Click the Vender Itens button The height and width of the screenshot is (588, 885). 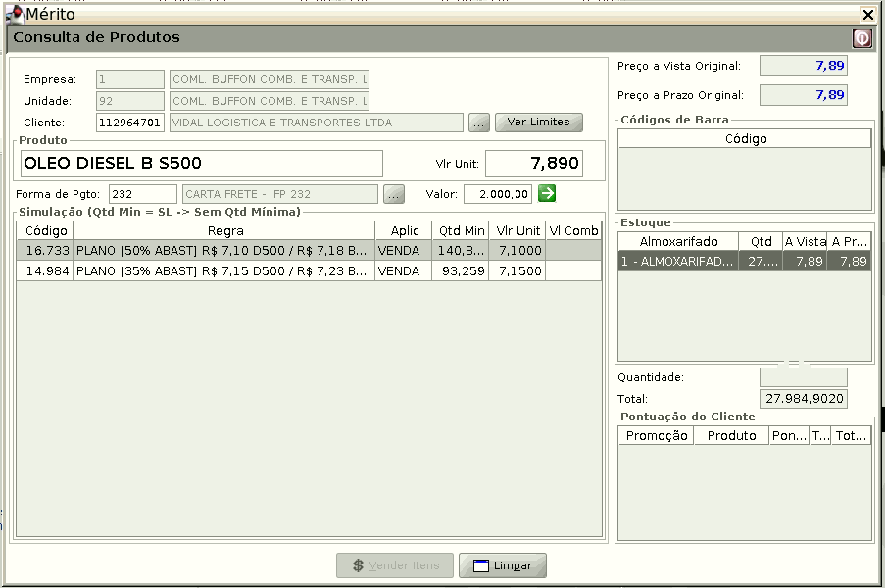pyautogui.click(x=395, y=565)
